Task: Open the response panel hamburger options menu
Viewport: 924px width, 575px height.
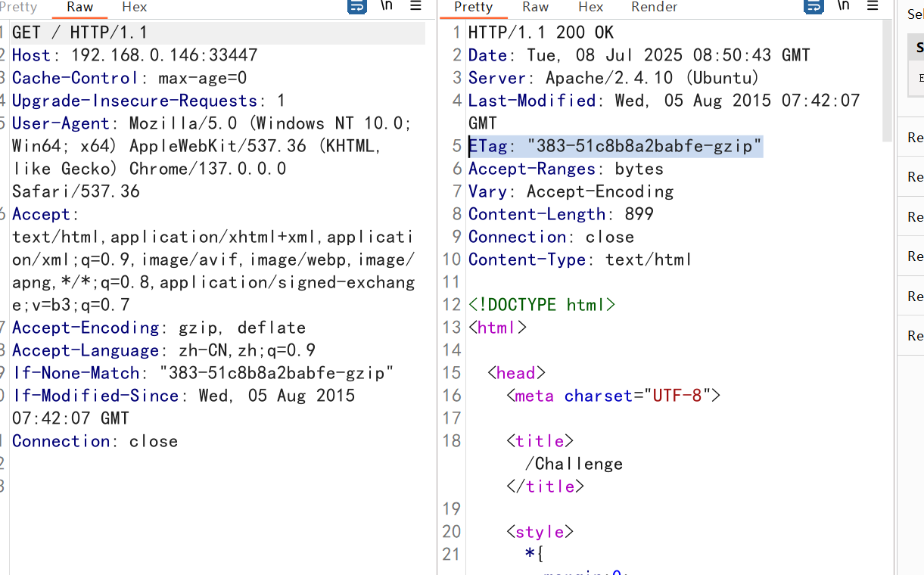Action: click(x=873, y=6)
